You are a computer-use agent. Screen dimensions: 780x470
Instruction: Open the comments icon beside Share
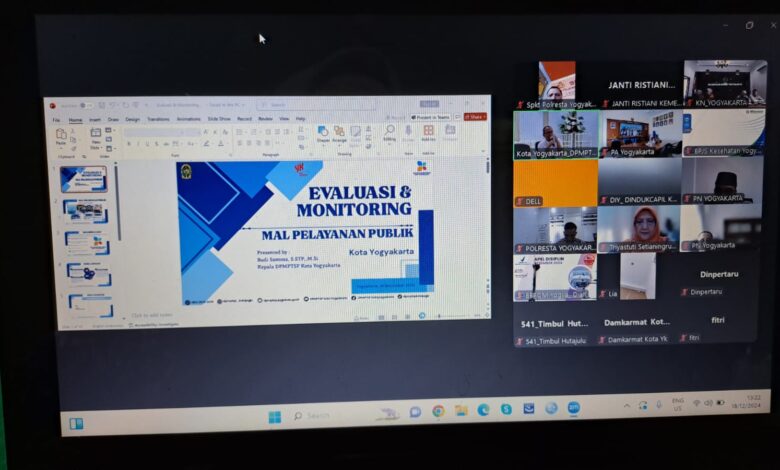[457, 117]
